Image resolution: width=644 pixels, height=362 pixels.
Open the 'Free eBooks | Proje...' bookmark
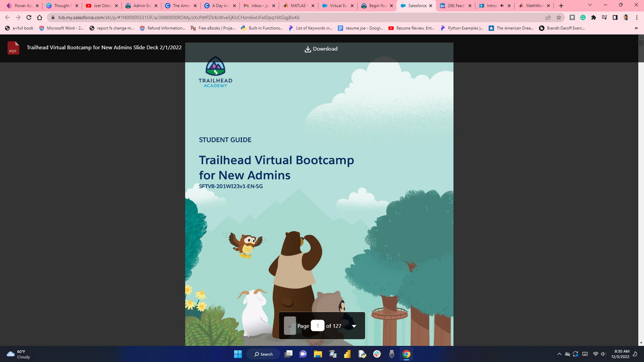tap(213, 28)
